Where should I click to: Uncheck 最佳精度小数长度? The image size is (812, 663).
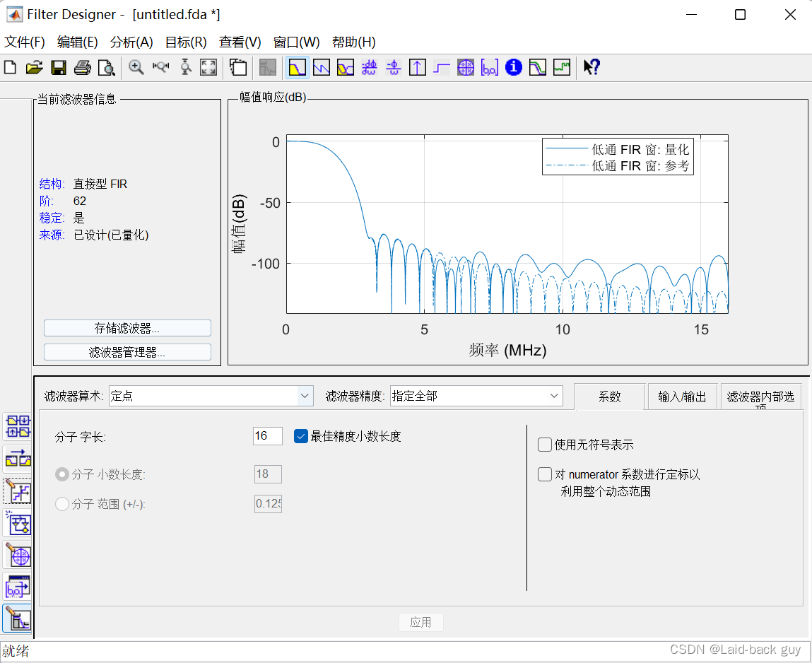point(300,436)
